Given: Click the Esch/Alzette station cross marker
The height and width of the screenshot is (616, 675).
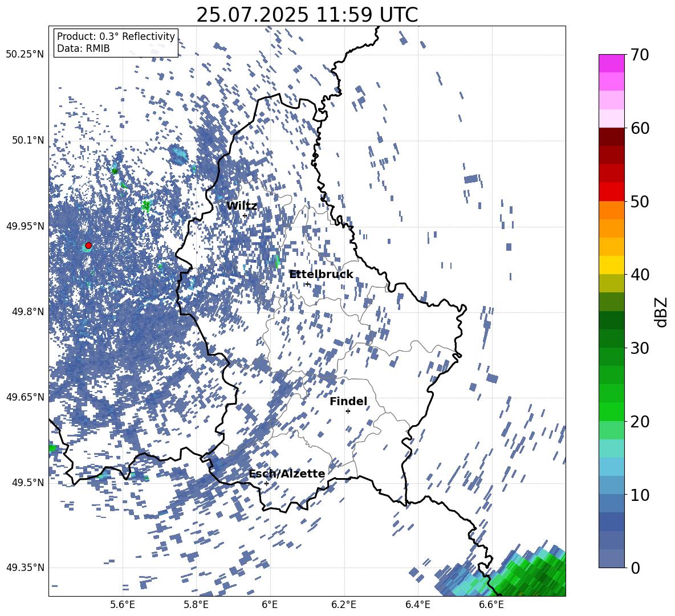Looking at the screenshot, I should [266, 483].
